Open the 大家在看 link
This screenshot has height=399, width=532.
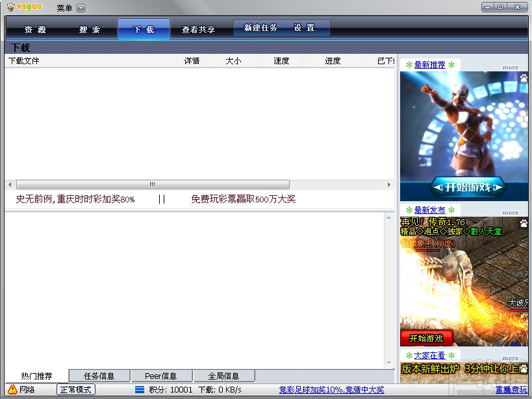429,356
